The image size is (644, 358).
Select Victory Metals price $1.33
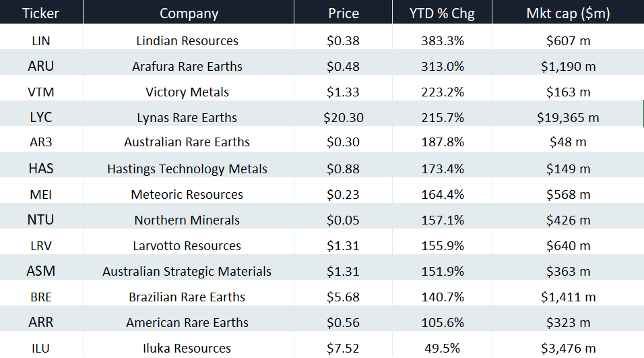coord(344,92)
